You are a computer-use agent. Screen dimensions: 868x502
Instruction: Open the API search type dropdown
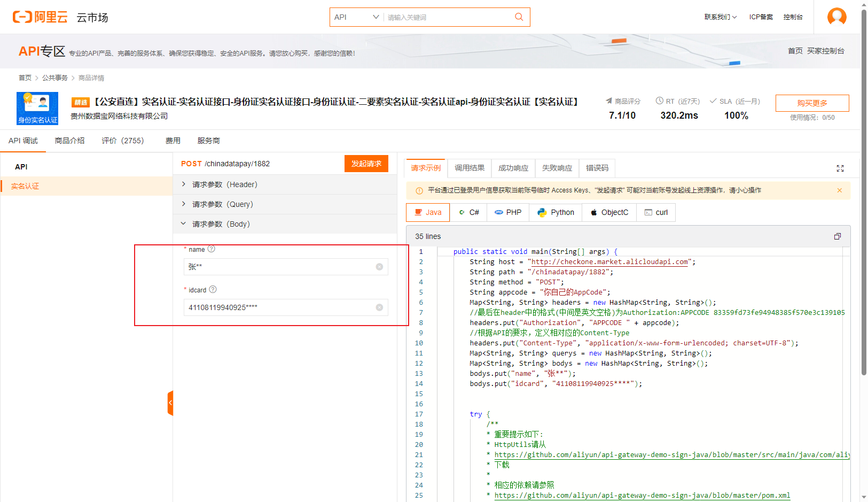pyautogui.click(x=356, y=17)
